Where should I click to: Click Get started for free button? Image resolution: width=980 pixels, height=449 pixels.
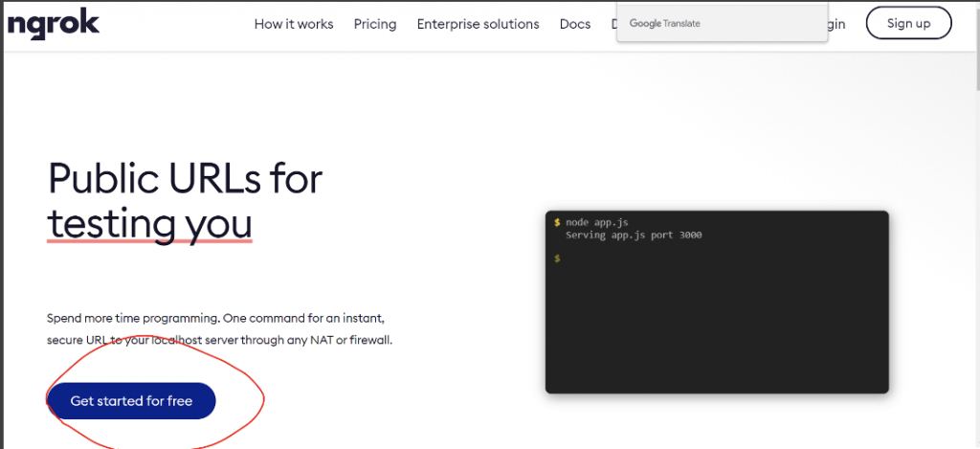[131, 401]
